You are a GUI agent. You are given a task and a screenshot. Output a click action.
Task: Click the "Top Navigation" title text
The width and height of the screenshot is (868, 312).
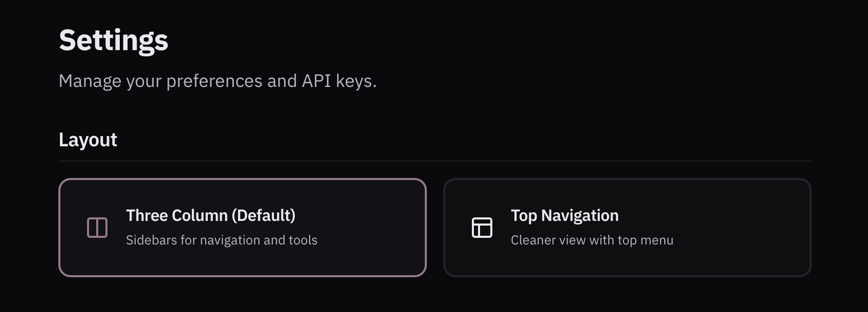point(565,215)
